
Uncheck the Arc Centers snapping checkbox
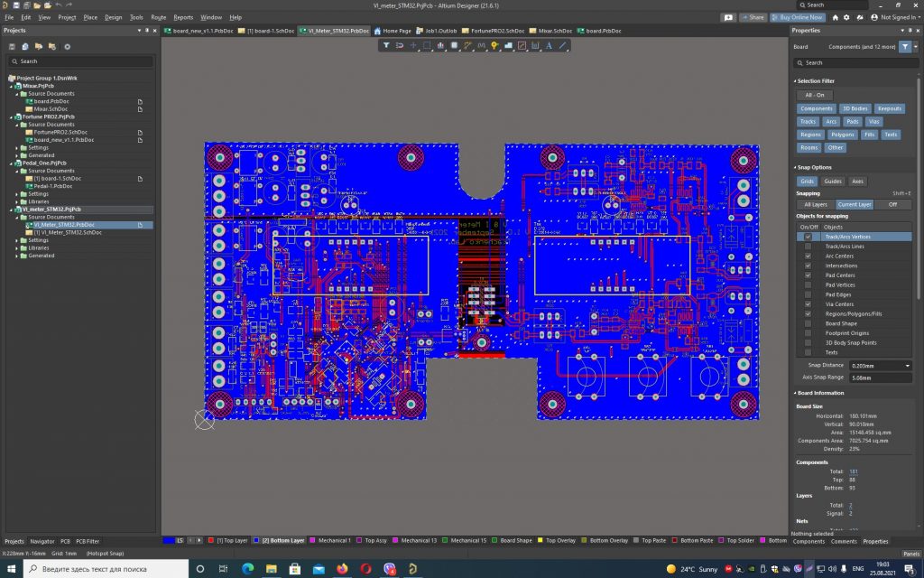coord(808,256)
